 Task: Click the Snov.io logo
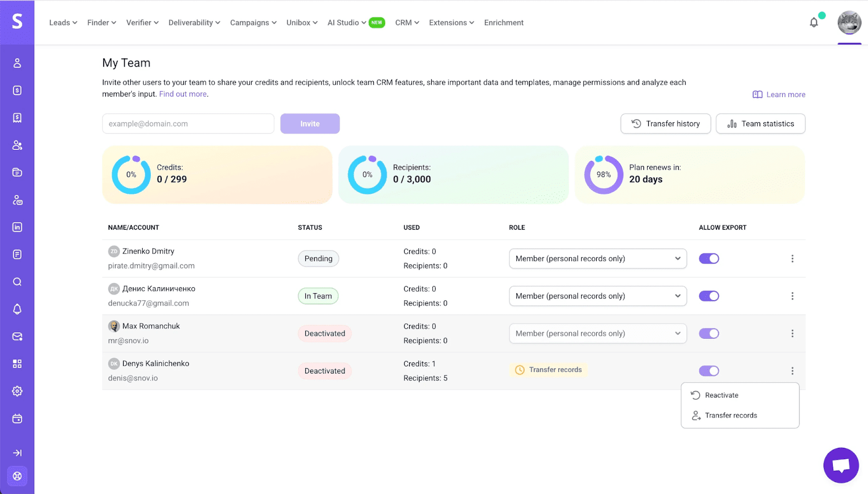click(x=17, y=22)
